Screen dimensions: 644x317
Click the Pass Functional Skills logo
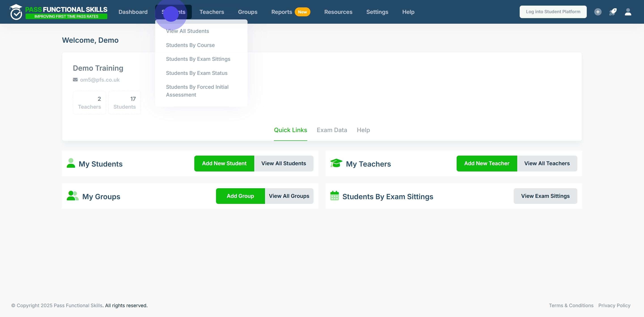pos(59,12)
